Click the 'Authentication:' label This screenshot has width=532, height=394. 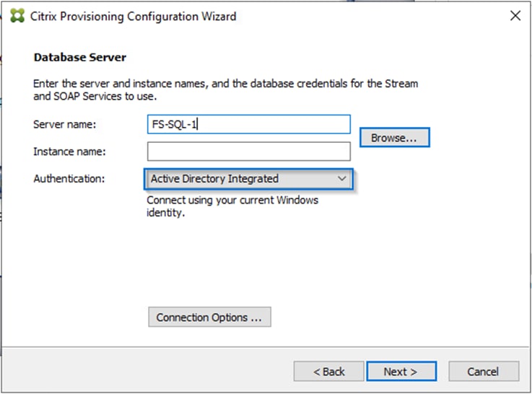[x=69, y=179]
